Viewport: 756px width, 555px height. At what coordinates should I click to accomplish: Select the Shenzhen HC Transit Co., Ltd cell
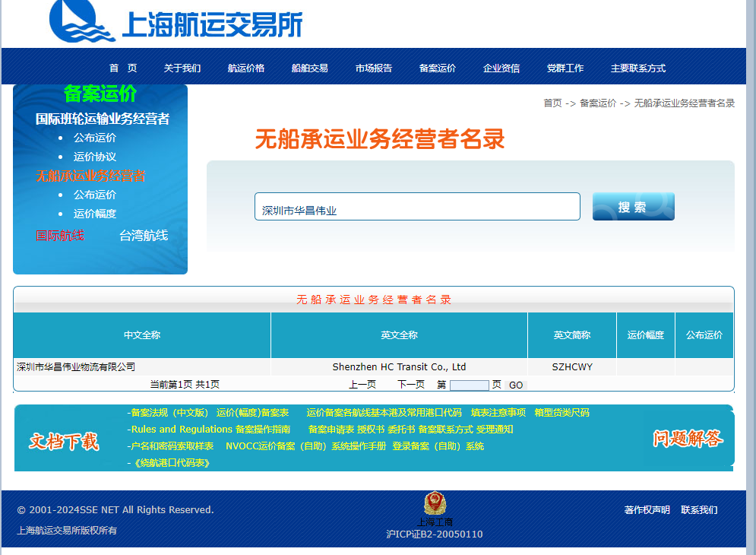[399, 366]
